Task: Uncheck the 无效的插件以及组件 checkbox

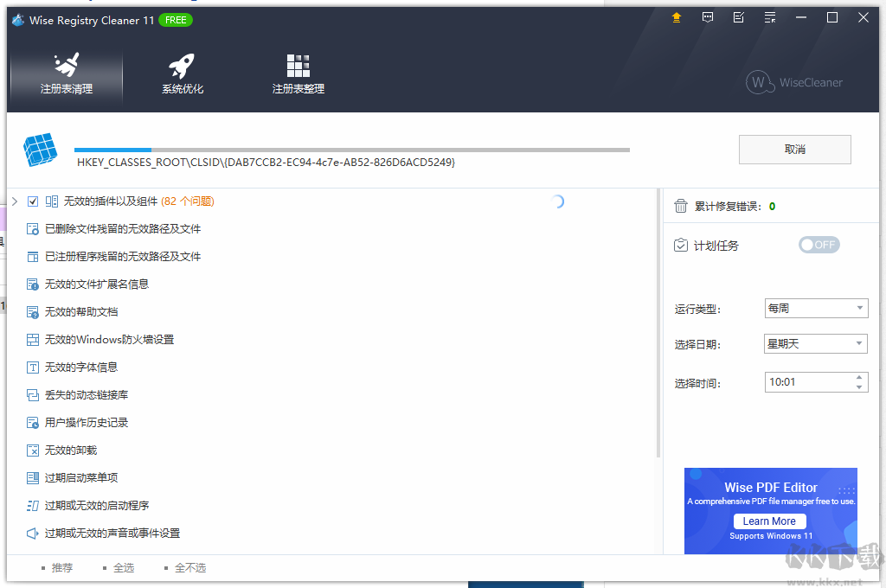Action: [x=33, y=201]
